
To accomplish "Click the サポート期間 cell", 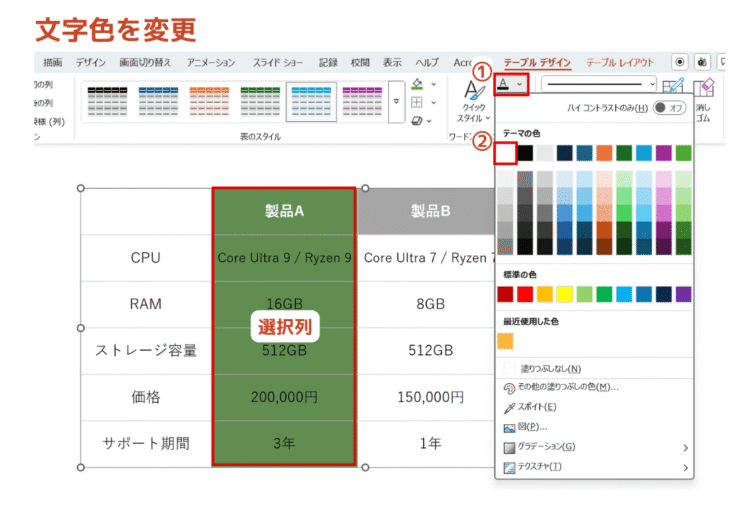I will [146, 444].
